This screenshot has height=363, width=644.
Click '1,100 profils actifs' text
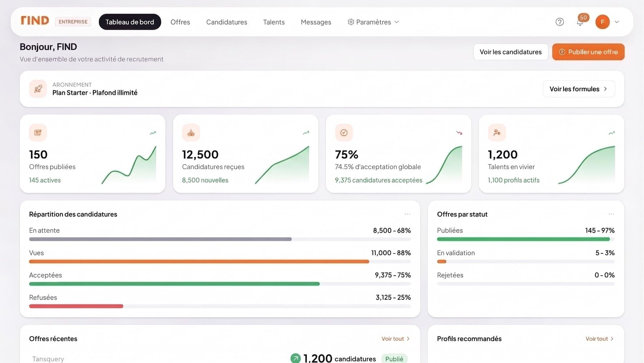pos(514,180)
